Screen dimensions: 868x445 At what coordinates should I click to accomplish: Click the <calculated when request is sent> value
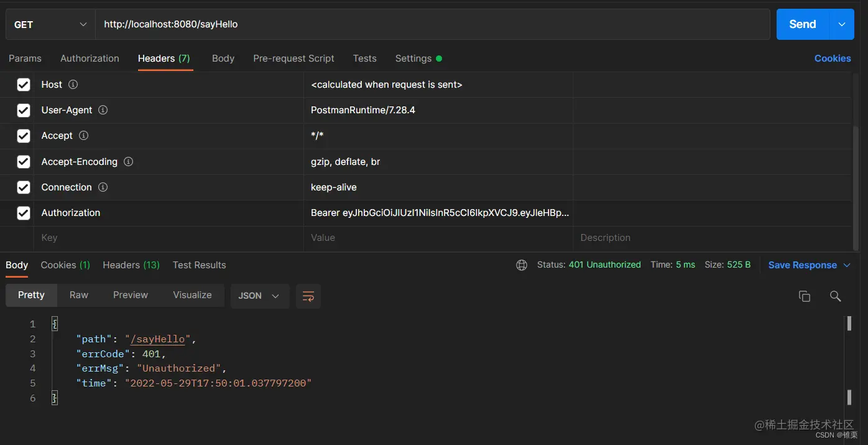387,85
